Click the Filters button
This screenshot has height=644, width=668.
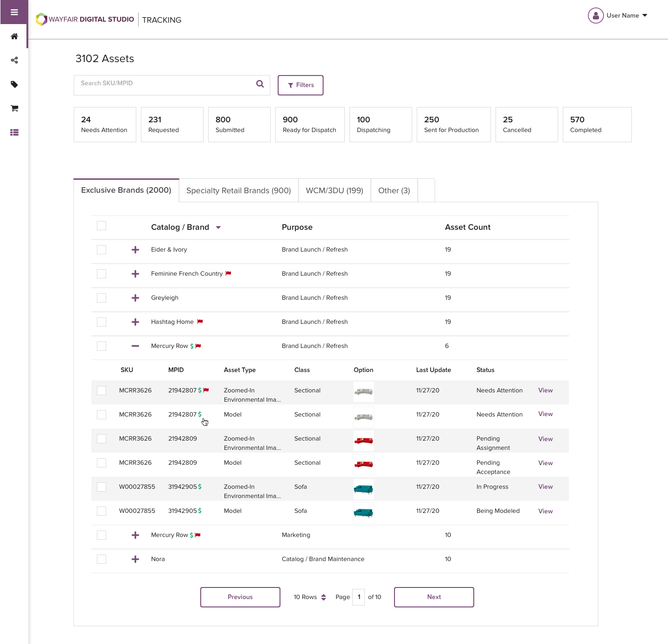300,85
